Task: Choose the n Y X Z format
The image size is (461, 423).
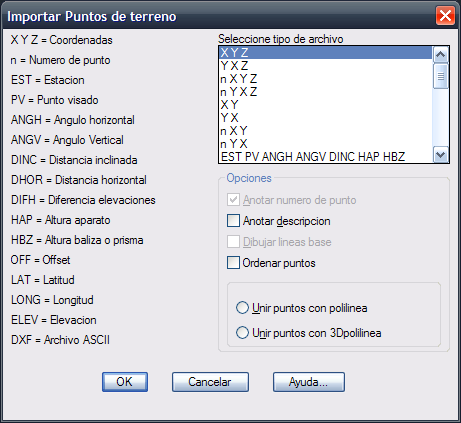Action: (x=326, y=92)
